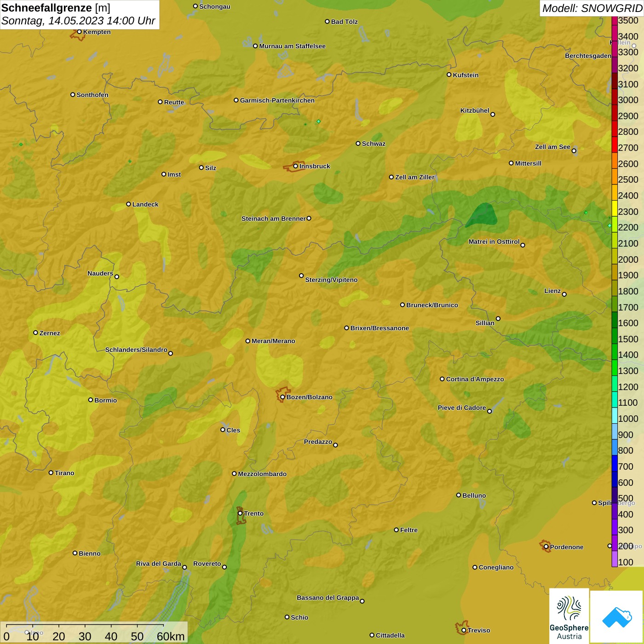644x644 pixels.
Task: Click the legend value '2000'
Action: [x=628, y=259]
